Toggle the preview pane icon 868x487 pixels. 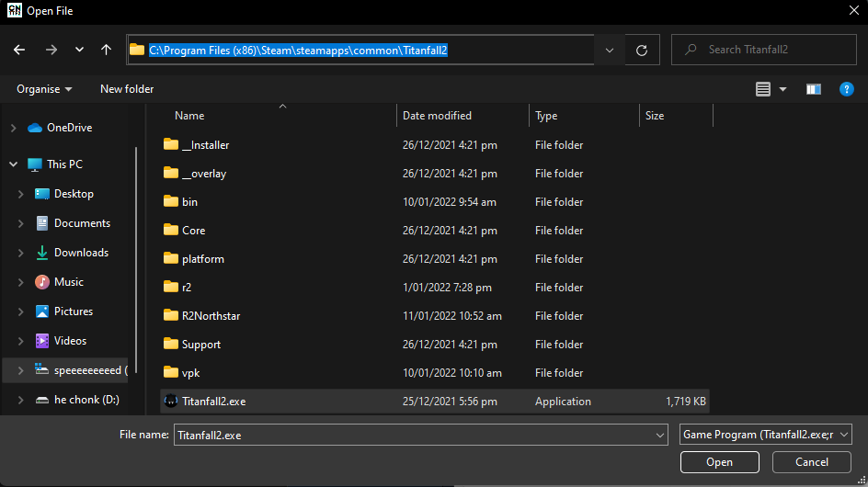coord(813,89)
